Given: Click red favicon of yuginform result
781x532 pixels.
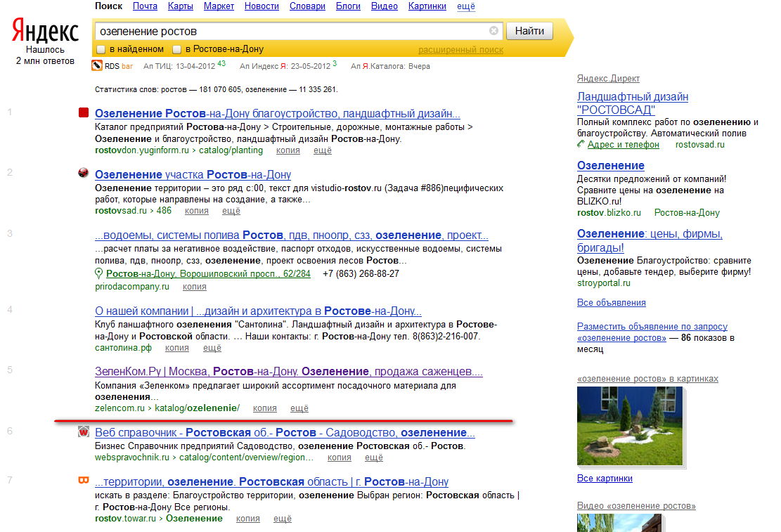Looking at the screenshot, I should pos(84,112).
